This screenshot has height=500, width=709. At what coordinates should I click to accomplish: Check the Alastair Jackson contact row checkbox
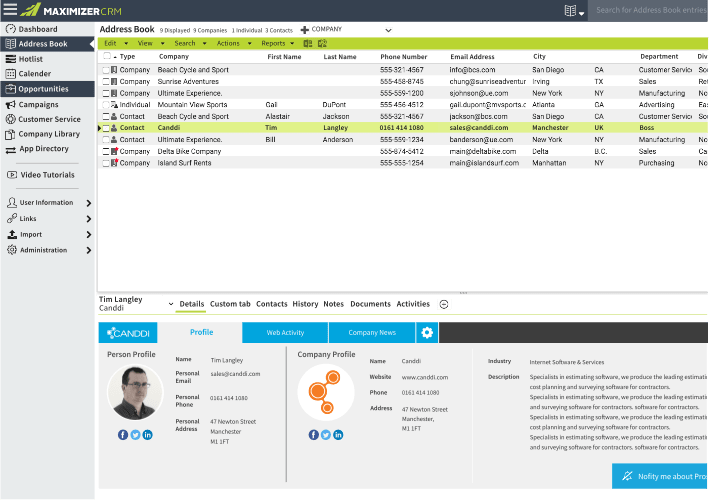(x=106, y=116)
